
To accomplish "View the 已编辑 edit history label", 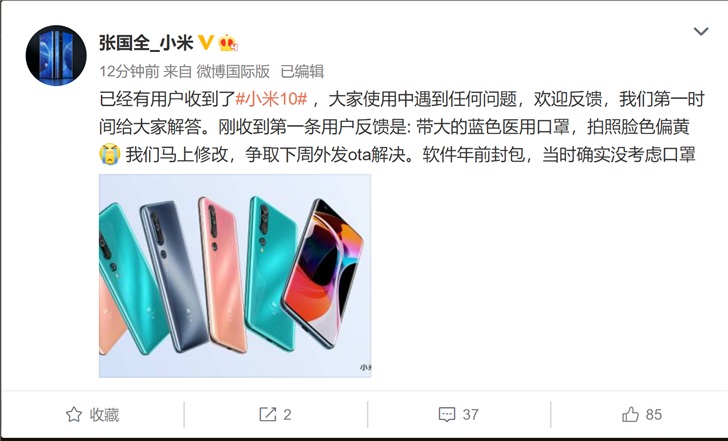I will [302, 71].
